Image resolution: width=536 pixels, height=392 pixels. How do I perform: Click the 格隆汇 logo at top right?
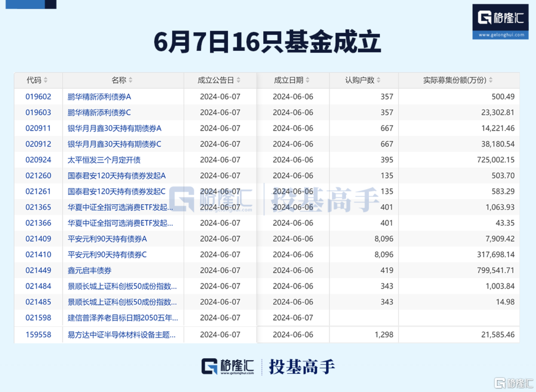point(500,21)
